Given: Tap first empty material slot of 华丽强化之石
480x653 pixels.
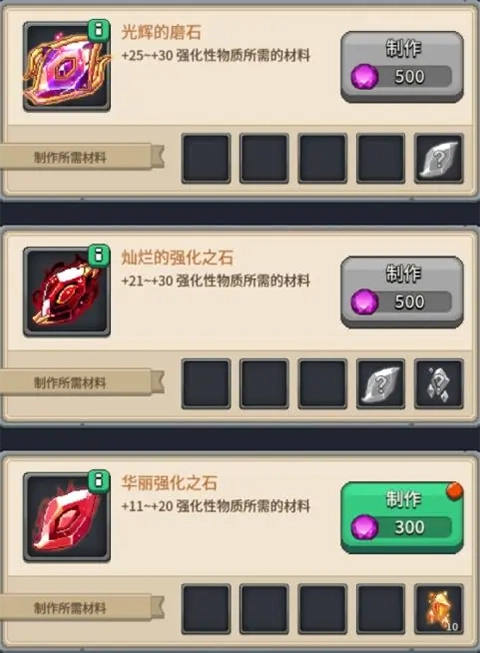Looking at the screenshot, I should 206,609.
